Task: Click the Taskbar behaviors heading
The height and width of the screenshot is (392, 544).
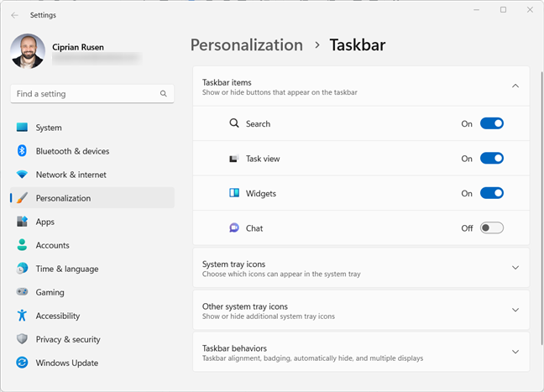Action: click(x=234, y=348)
